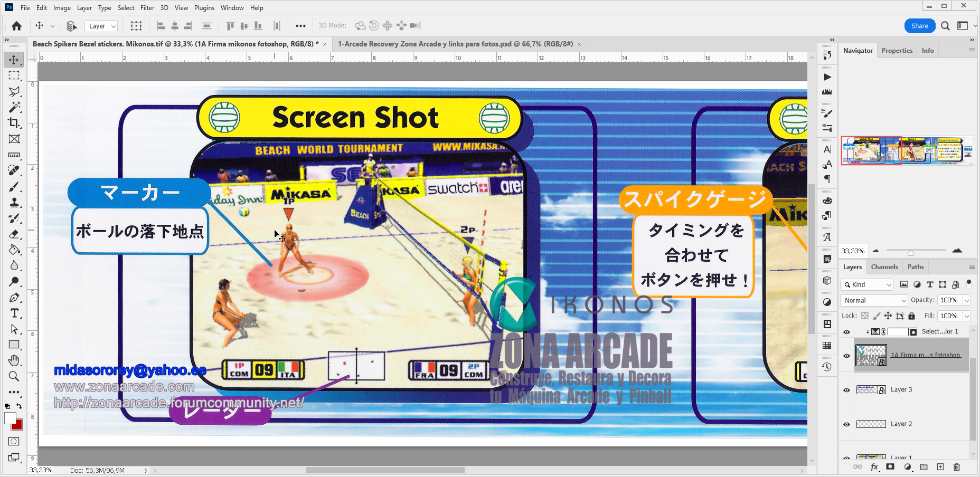Select the Magic Wand tool
Image resolution: width=980 pixels, height=477 pixels.
click(x=14, y=107)
